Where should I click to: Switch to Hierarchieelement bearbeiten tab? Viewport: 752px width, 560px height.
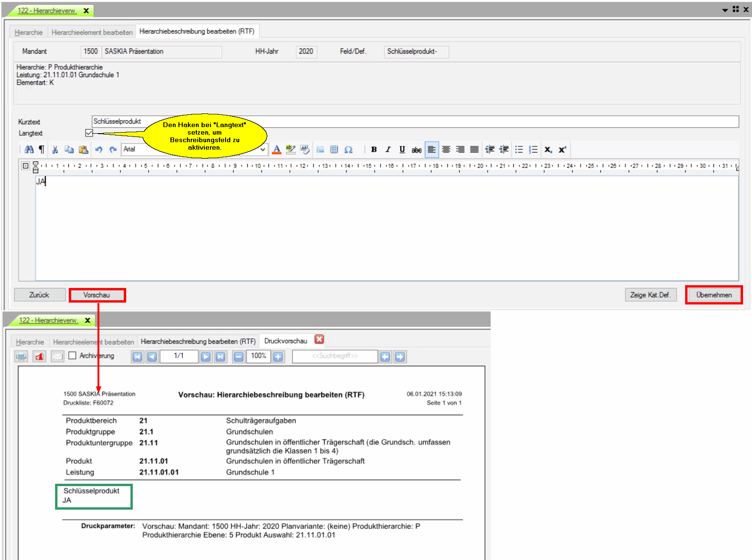click(92, 32)
